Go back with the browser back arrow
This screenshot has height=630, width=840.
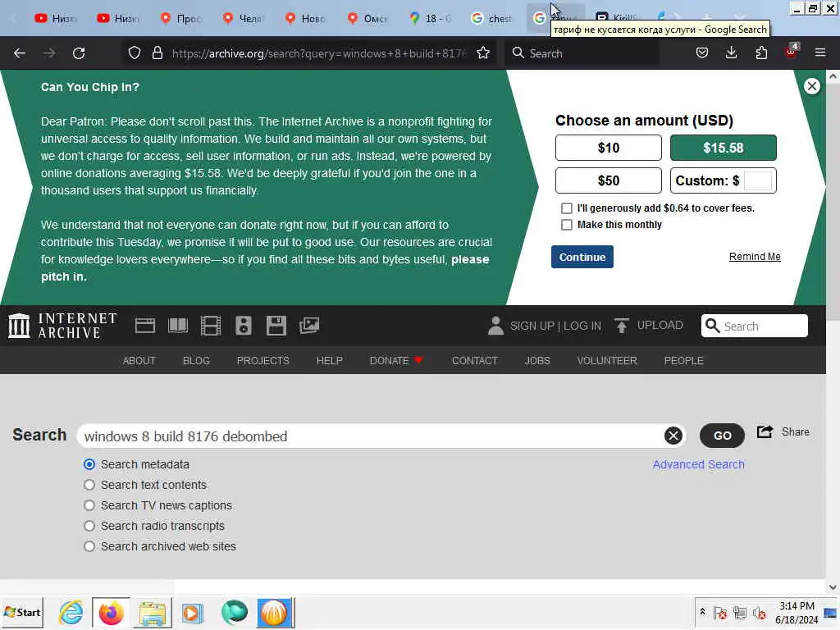(x=20, y=53)
